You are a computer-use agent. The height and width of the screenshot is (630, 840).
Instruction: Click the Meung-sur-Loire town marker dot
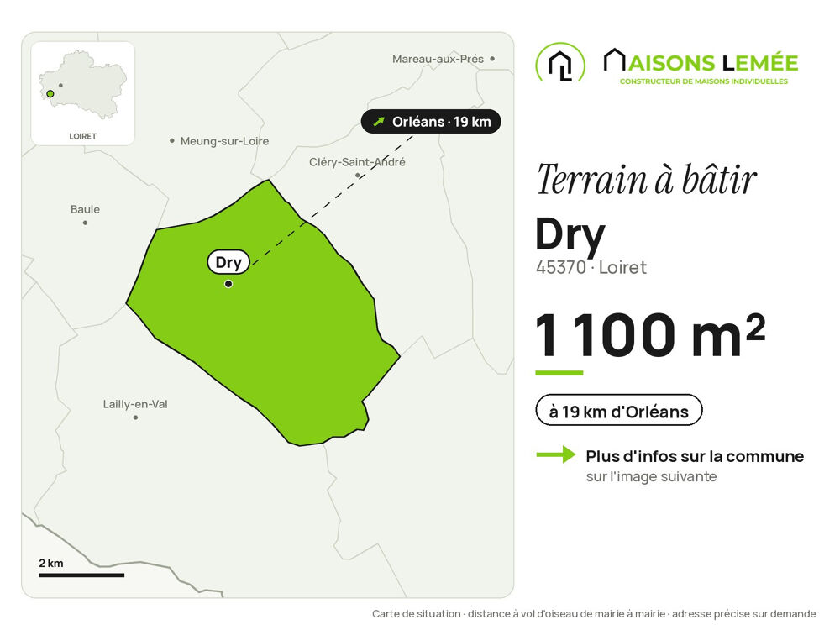172,141
